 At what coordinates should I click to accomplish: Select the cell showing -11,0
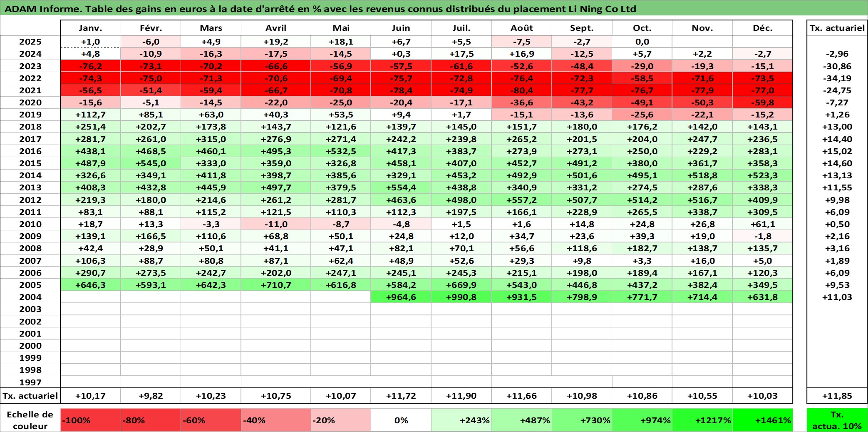(276, 224)
